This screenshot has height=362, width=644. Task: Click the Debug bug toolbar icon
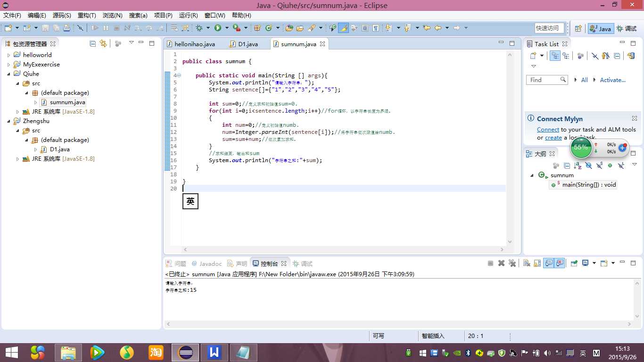pos(199,28)
